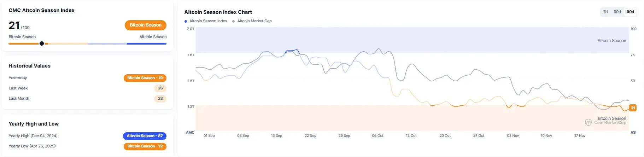Viewport: 644px width, 157px height.
Task: Click the Altcoin Season Index Chart title
Action: click(x=218, y=12)
